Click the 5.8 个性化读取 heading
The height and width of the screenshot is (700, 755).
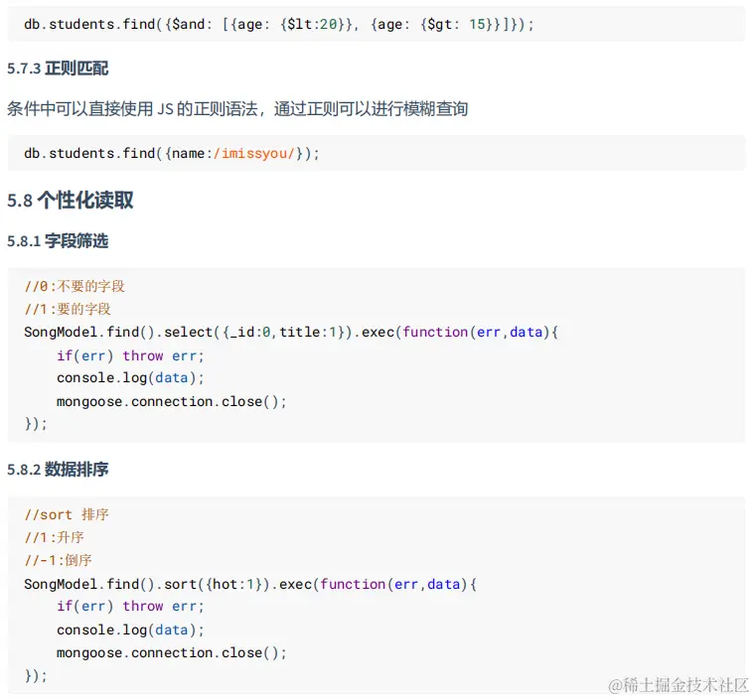71,201
